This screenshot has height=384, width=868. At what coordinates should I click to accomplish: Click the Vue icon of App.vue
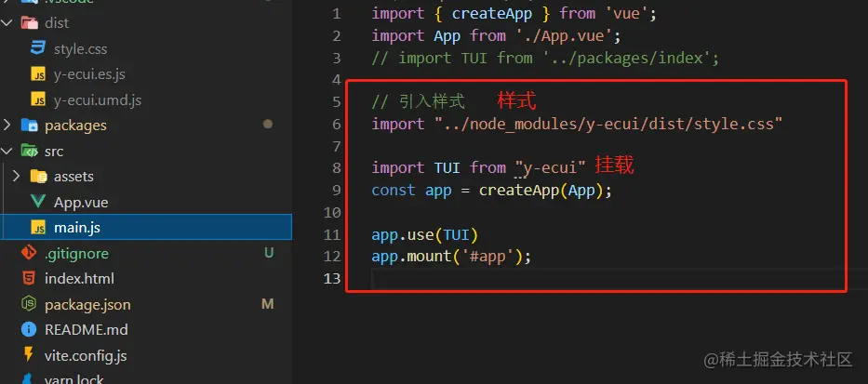(38, 203)
